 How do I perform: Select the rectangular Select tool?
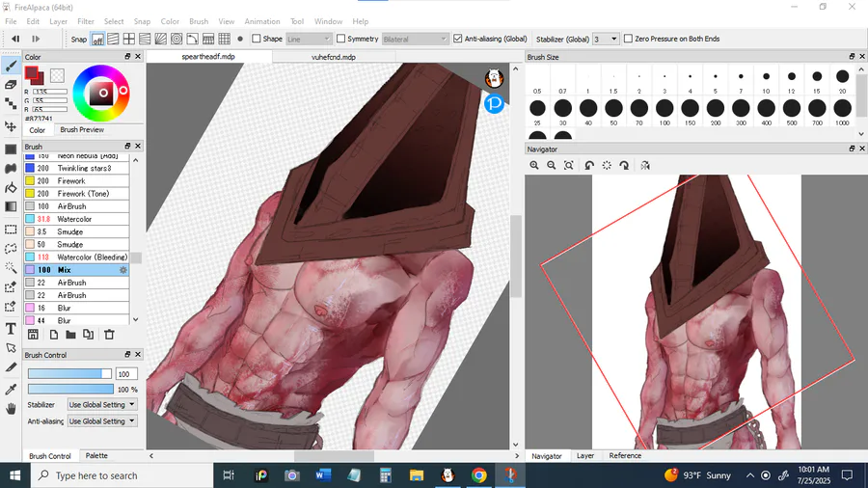pos(11,230)
